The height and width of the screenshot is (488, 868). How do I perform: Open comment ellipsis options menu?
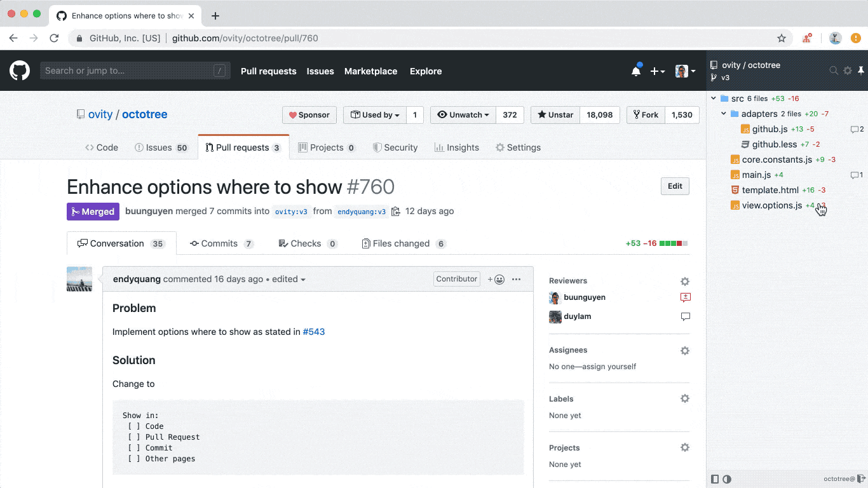click(x=516, y=279)
